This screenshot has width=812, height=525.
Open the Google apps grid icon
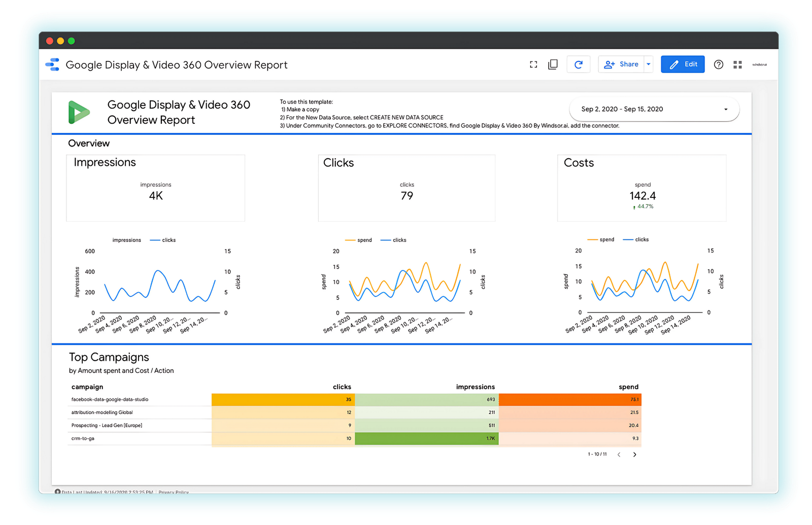737,64
